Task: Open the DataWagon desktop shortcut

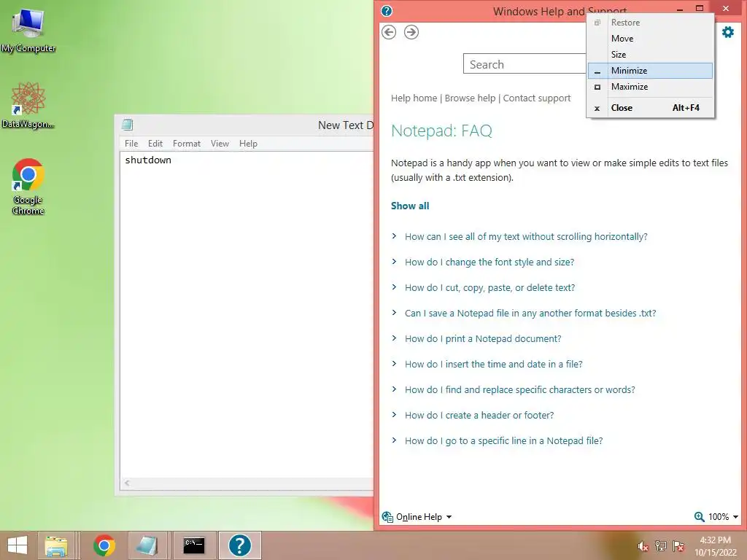Action: tap(28, 105)
